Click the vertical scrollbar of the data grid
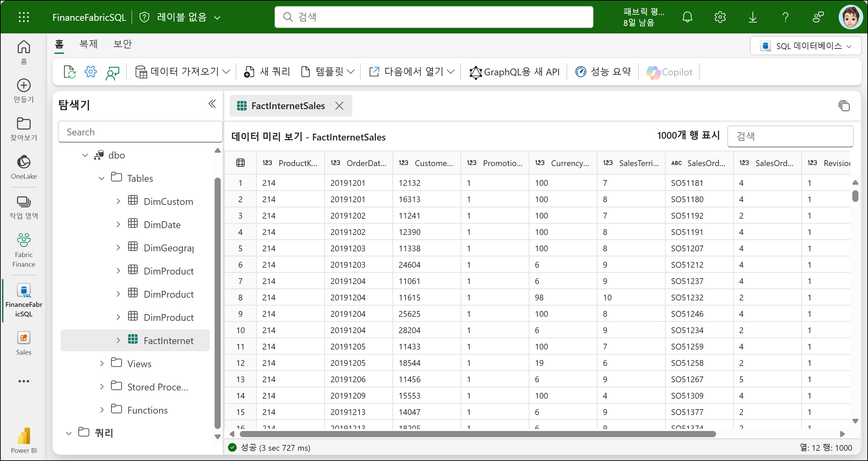The height and width of the screenshot is (461, 868). click(x=855, y=196)
